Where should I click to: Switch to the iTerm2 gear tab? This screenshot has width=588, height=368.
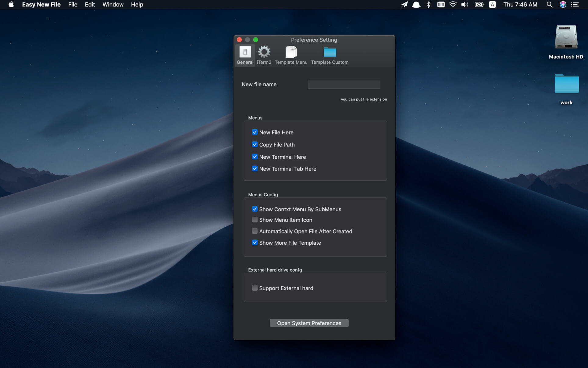coord(264,52)
